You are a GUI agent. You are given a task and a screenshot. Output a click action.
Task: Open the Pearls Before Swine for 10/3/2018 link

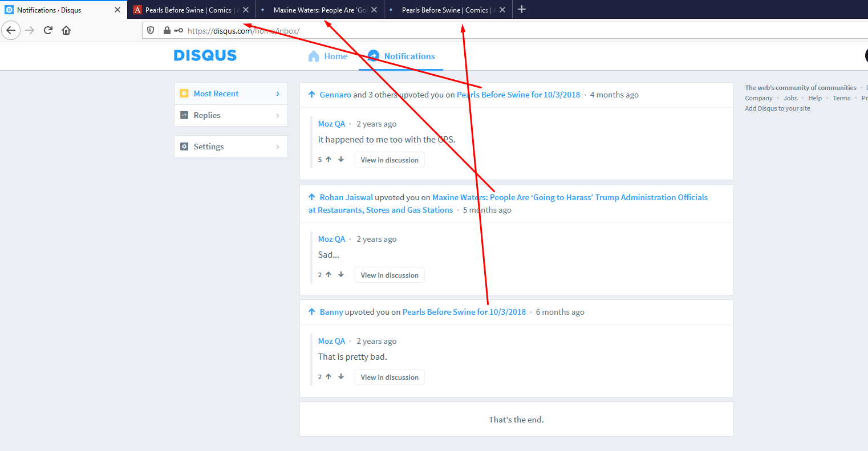pos(517,94)
